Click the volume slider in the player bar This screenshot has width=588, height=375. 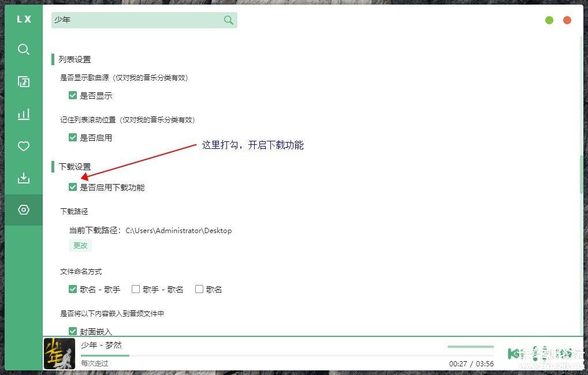click(x=470, y=347)
